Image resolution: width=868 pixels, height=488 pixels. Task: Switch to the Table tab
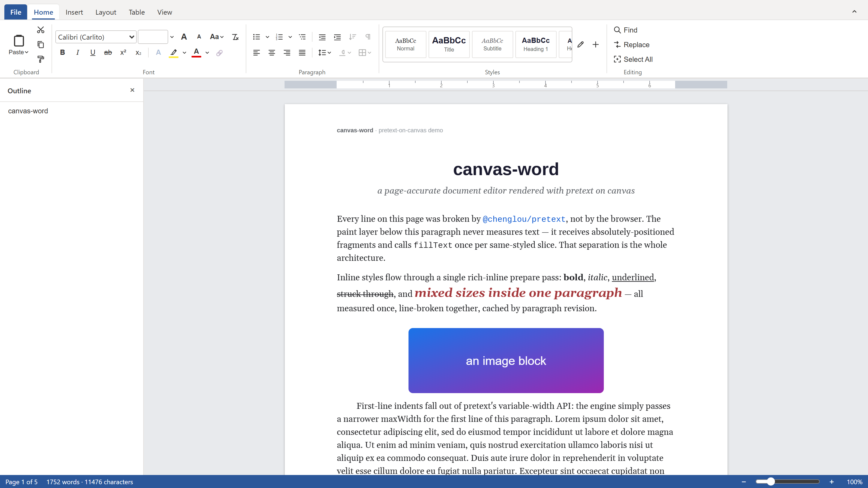coord(136,12)
